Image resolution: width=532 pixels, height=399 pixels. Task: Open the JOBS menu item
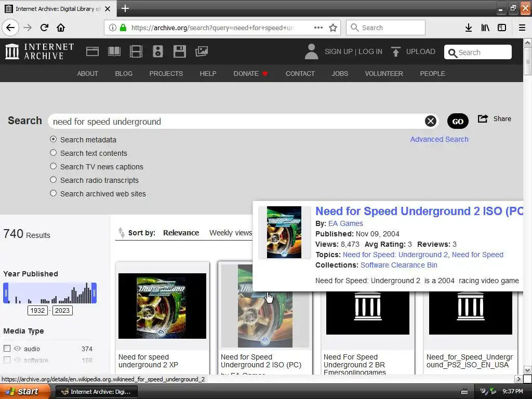[340, 74]
